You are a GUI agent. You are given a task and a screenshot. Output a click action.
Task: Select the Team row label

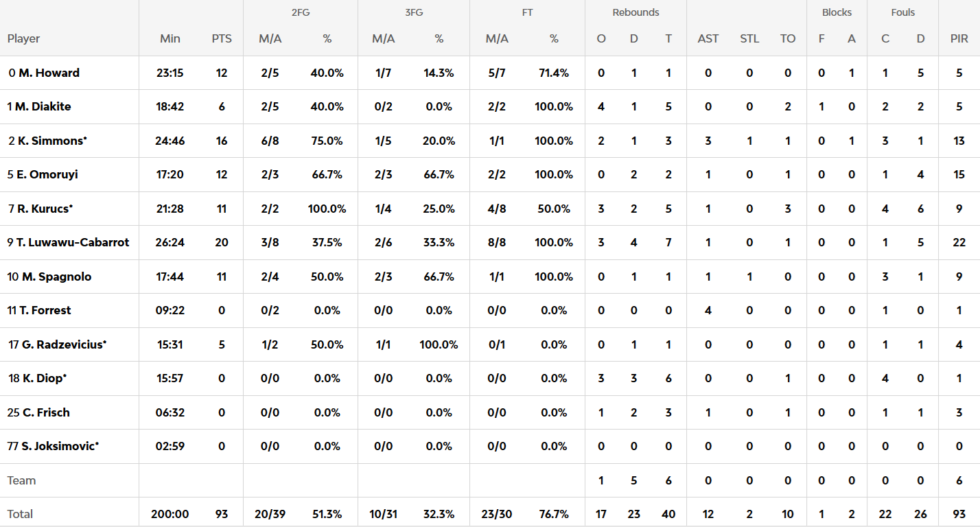point(21,480)
